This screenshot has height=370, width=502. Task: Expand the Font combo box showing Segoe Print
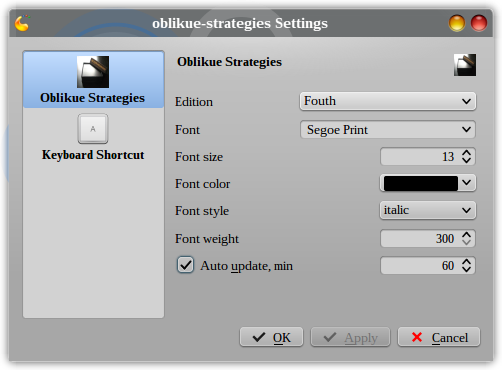pyautogui.click(x=388, y=129)
